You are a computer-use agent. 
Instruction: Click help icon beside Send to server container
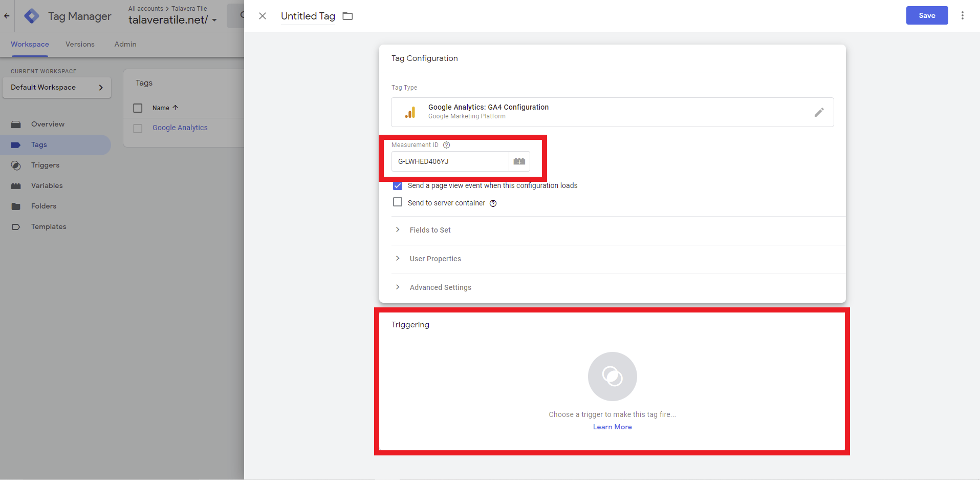493,203
